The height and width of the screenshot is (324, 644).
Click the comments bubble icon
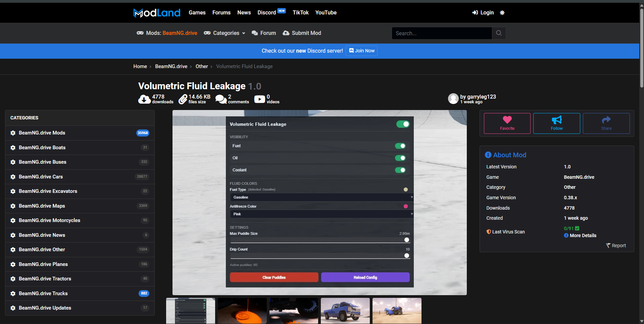[221, 99]
